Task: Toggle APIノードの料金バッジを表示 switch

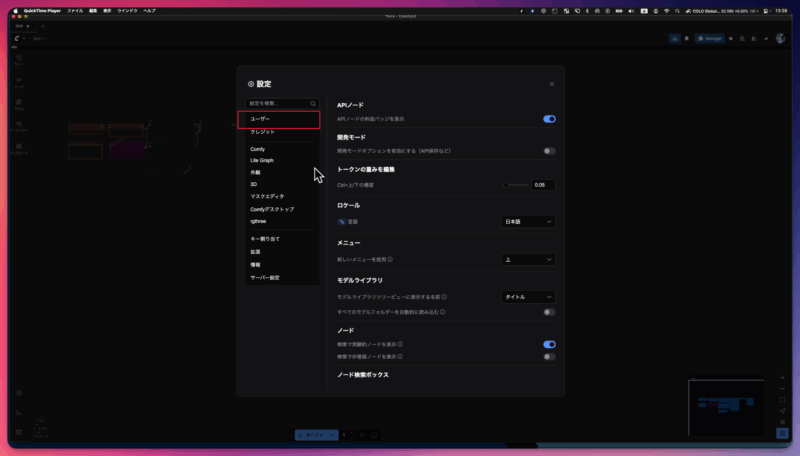Action: 549,118
